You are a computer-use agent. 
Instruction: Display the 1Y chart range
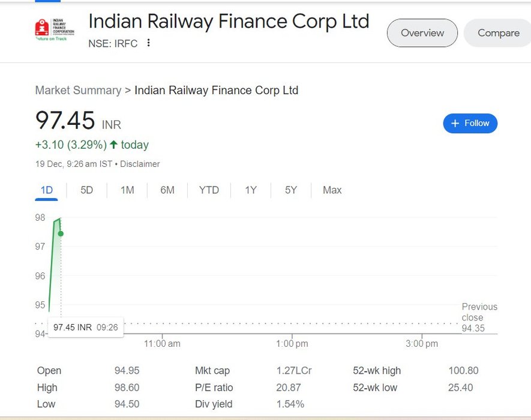[x=251, y=190]
